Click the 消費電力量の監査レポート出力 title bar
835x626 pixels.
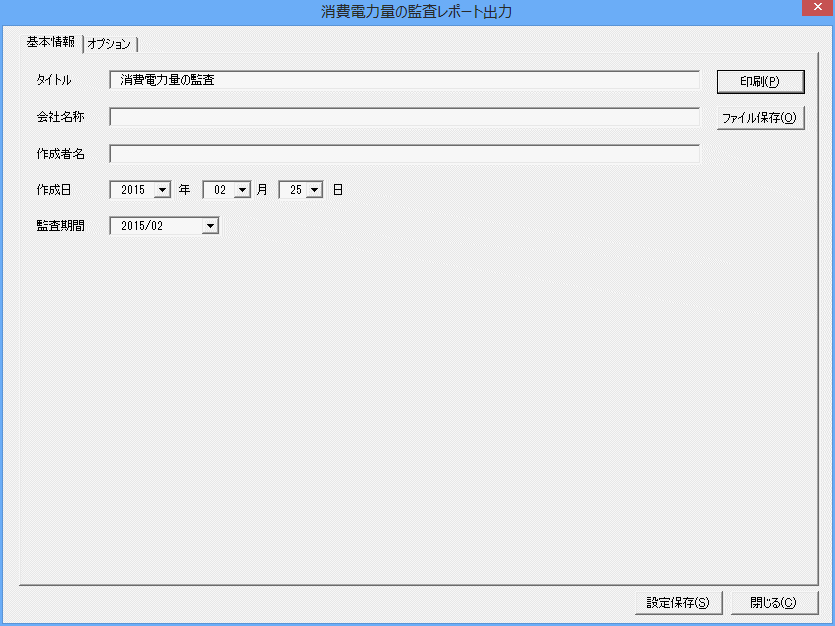[416, 12]
